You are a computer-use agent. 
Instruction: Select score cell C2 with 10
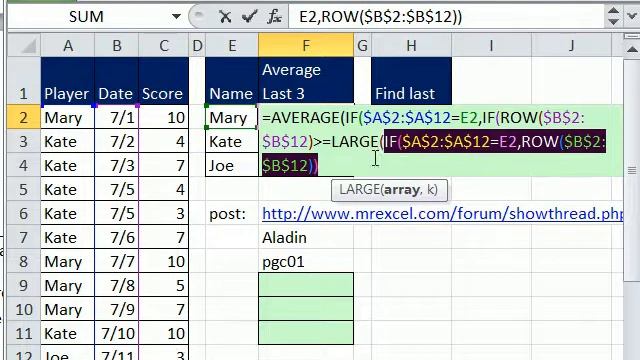164,118
